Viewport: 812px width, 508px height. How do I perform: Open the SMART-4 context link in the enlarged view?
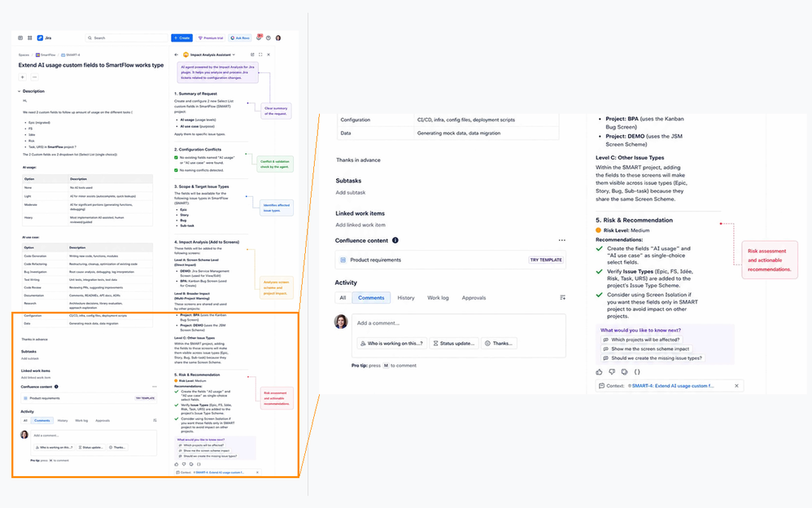[x=673, y=386]
